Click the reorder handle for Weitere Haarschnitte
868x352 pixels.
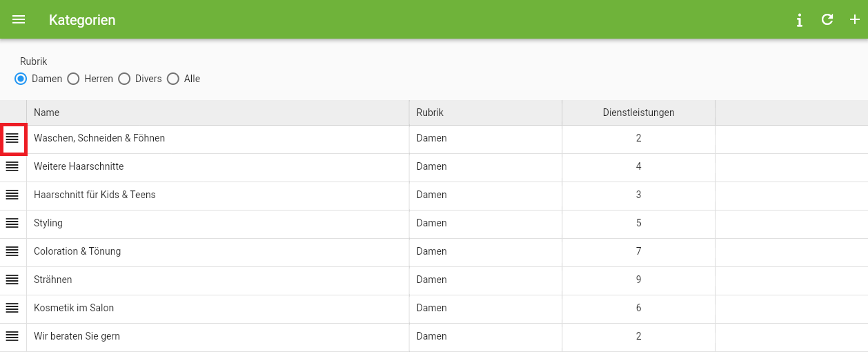pyautogui.click(x=12, y=166)
